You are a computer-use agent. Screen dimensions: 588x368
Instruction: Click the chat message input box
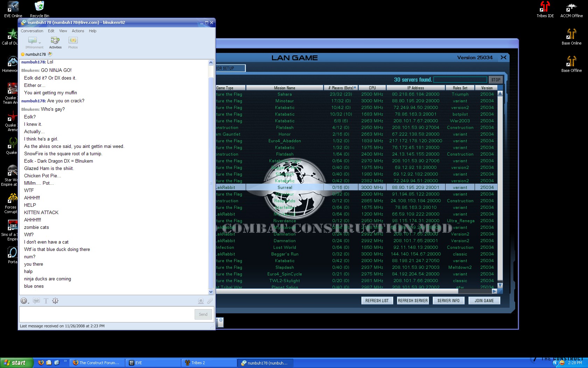107,314
